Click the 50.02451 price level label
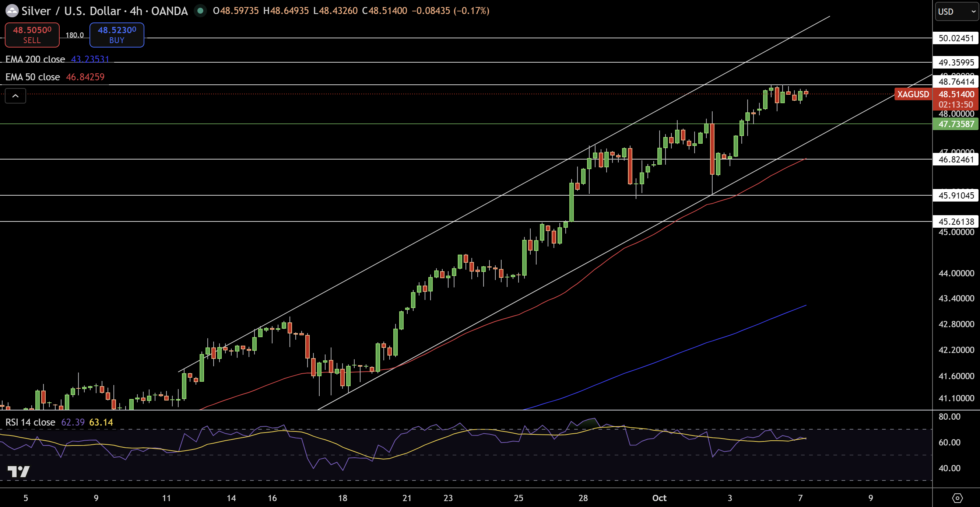The height and width of the screenshot is (507, 980). point(956,38)
